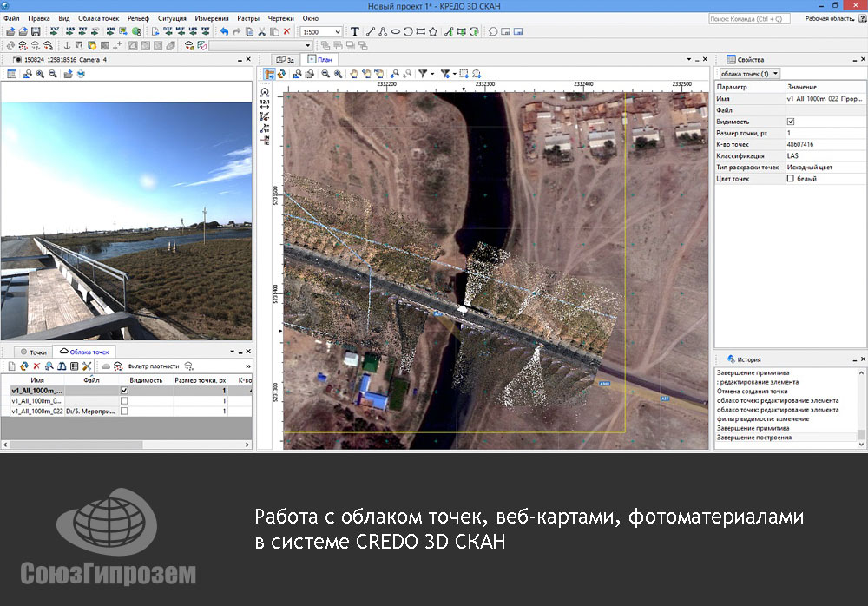Click the red X delete icon in main toolbar
This screenshot has height=606, width=868.
pos(286,31)
